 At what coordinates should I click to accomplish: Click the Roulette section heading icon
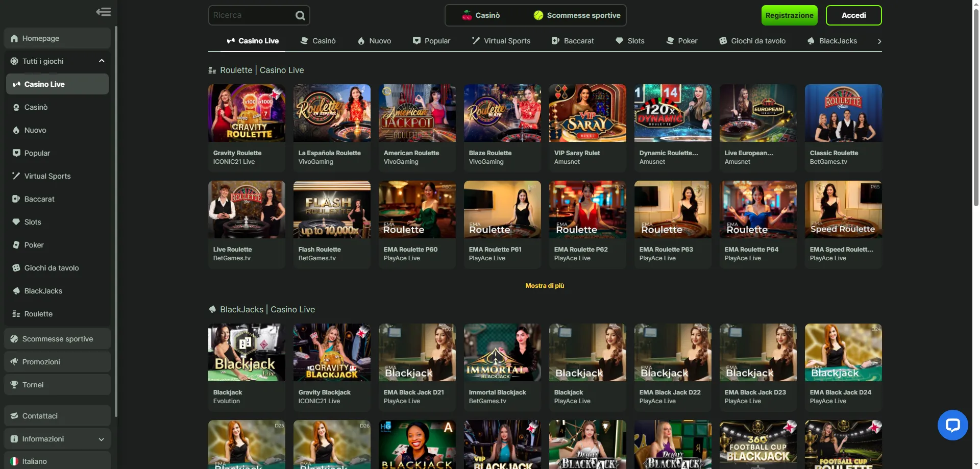[212, 70]
